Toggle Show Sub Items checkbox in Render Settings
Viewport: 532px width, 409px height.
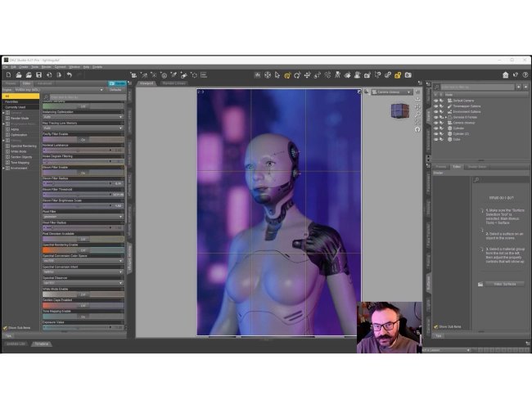tap(5, 328)
